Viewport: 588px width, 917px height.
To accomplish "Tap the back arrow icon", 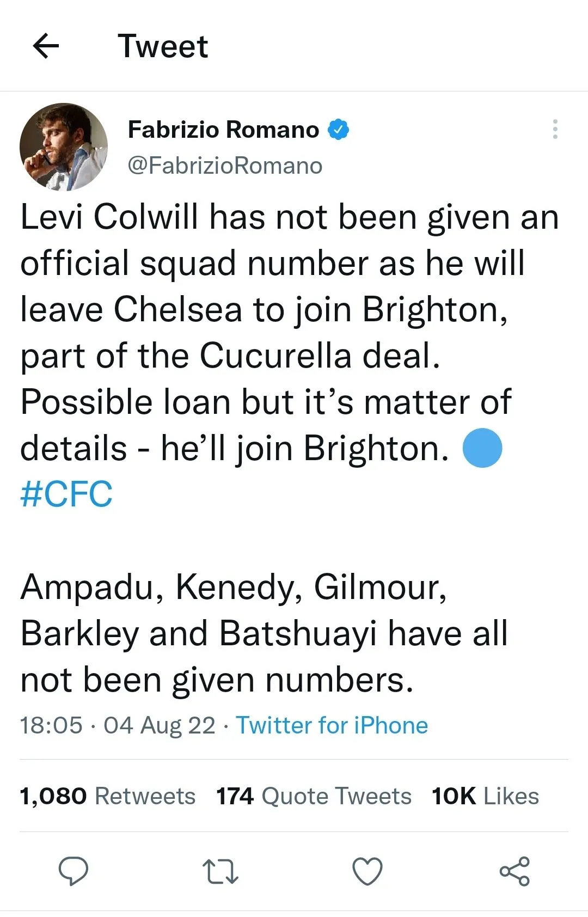I will (x=46, y=46).
